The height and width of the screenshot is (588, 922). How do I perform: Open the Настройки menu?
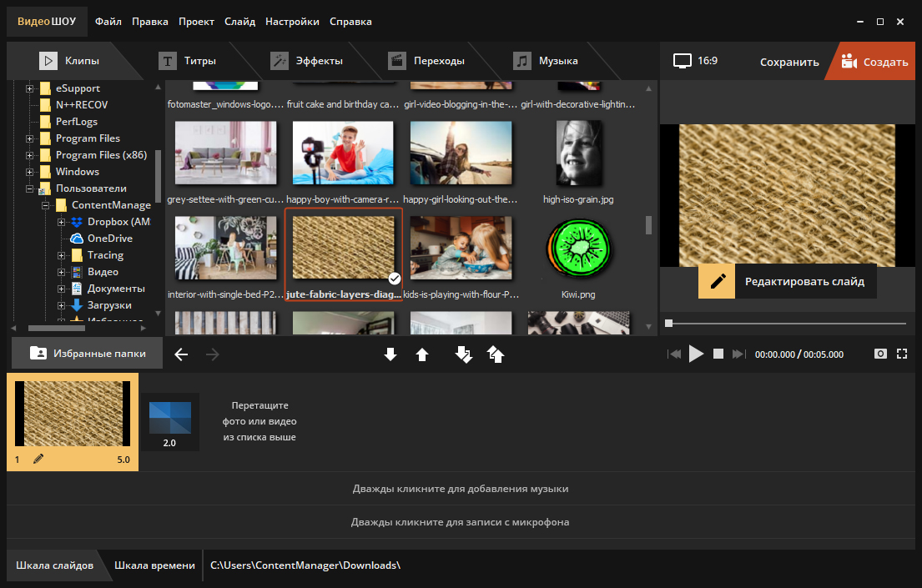(292, 22)
